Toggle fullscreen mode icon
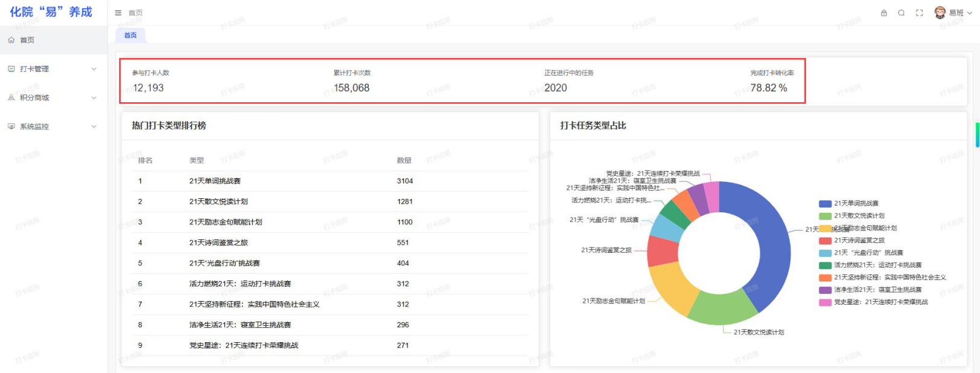Screen dimensions: 980x373 coord(919,13)
